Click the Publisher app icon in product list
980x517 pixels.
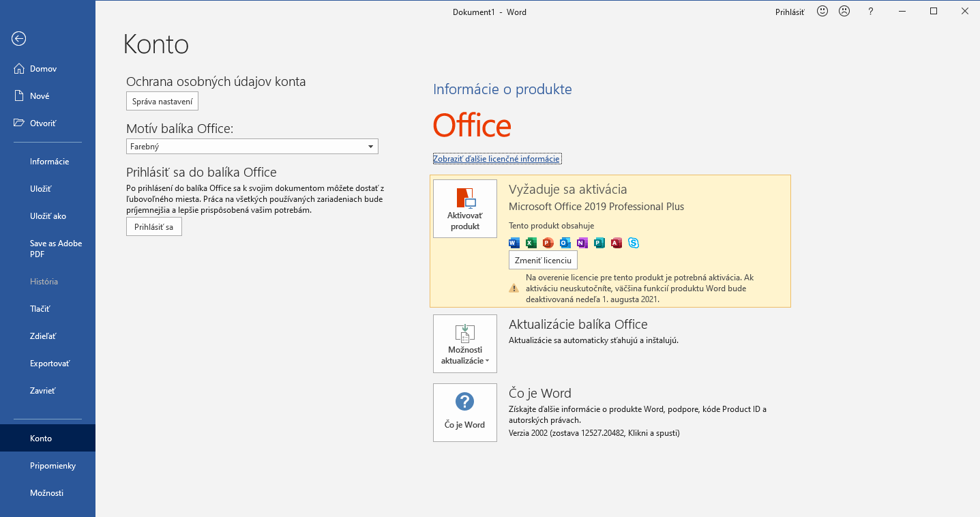point(599,243)
